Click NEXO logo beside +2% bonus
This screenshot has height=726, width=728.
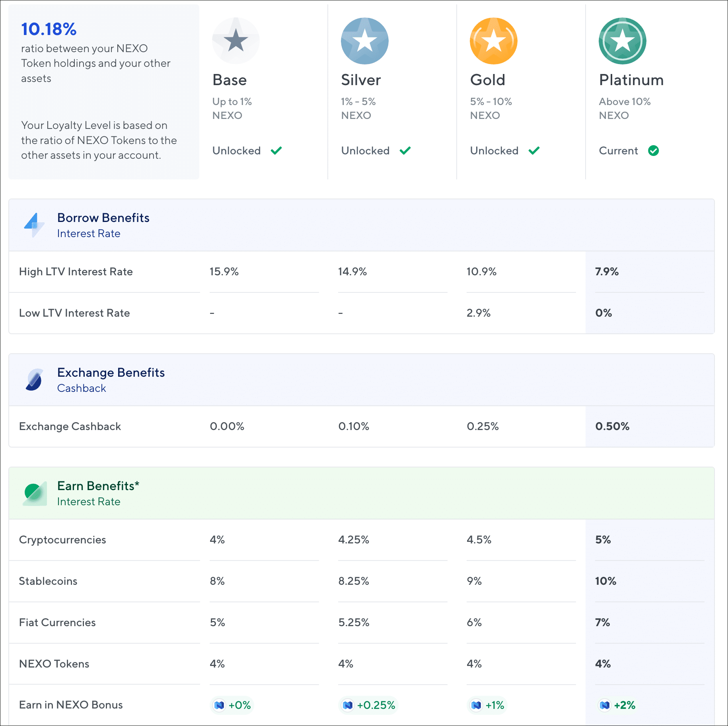605,705
